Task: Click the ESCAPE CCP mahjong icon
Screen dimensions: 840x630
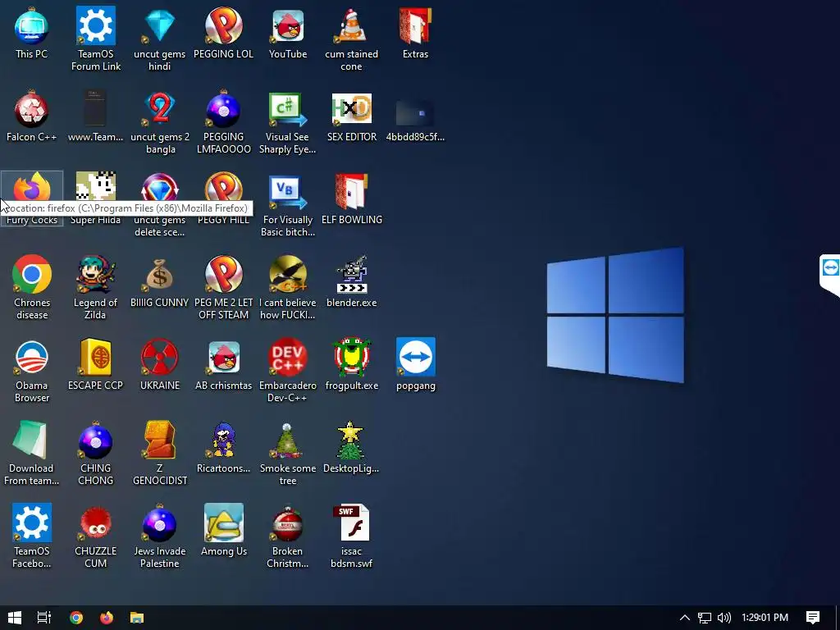Action: (x=95, y=358)
